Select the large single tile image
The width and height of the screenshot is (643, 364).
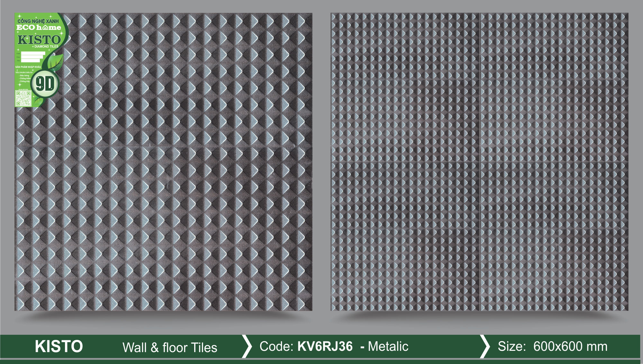(180, 180)
